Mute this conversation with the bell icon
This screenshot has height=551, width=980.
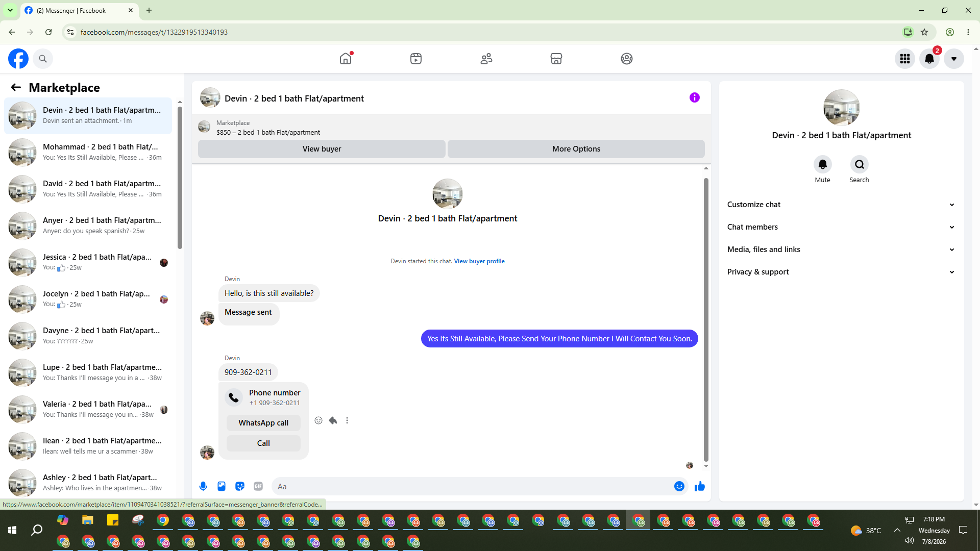823,164
